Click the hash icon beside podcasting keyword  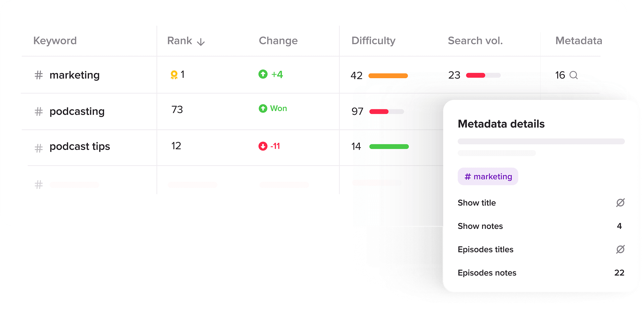39,111
